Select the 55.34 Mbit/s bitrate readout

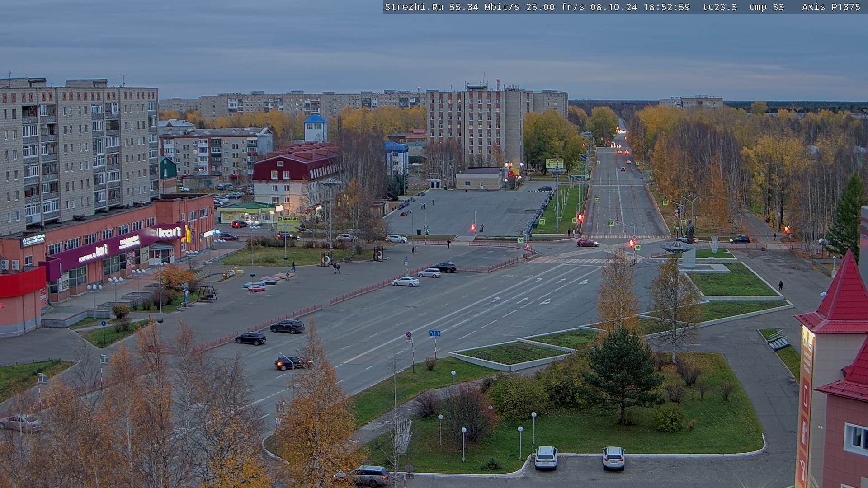(484, 7)
